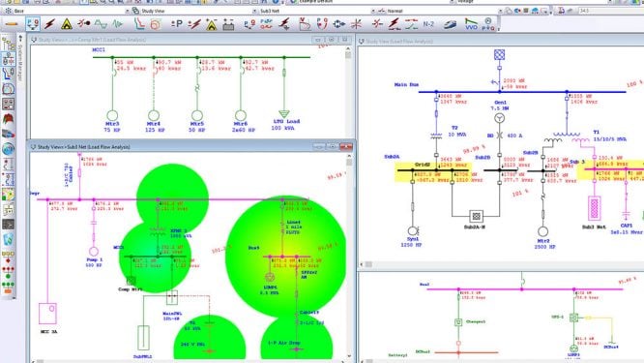Image resolution: width=644 pixels, height=363 pixels.
Task: Click the N-2 contingency analysis icon
Action: coord(428,24)
